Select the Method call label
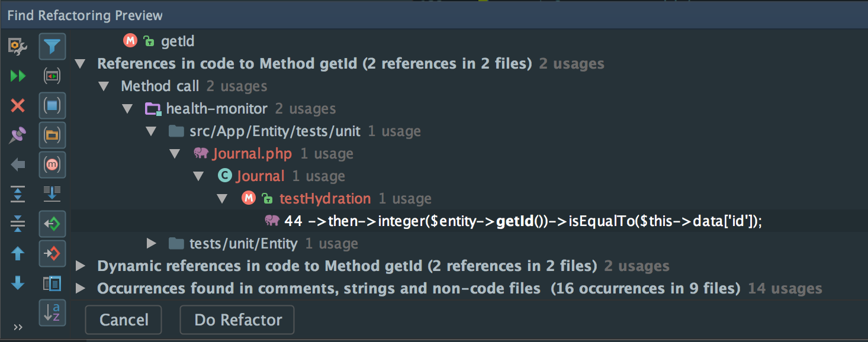 click(x=160, y=86)
